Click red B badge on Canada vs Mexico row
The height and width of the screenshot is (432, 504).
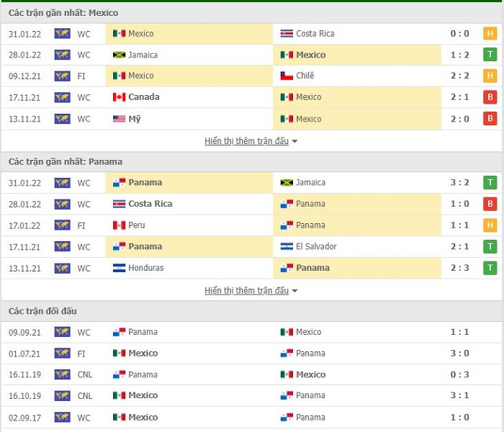click(490, 97)
